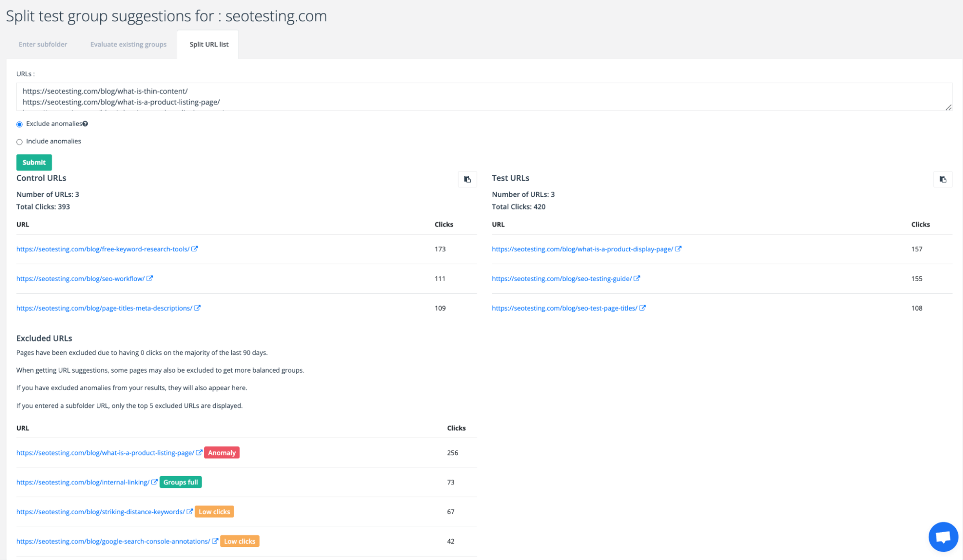Open external icon for internal-linking URL
The width and height of the screenshot is (963, 560).
point(154,482)
